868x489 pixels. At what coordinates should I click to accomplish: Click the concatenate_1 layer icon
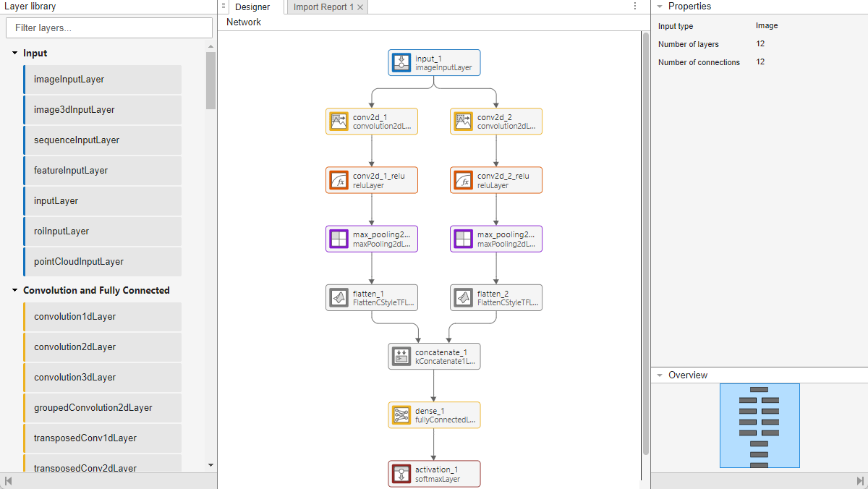click(401, 356)
